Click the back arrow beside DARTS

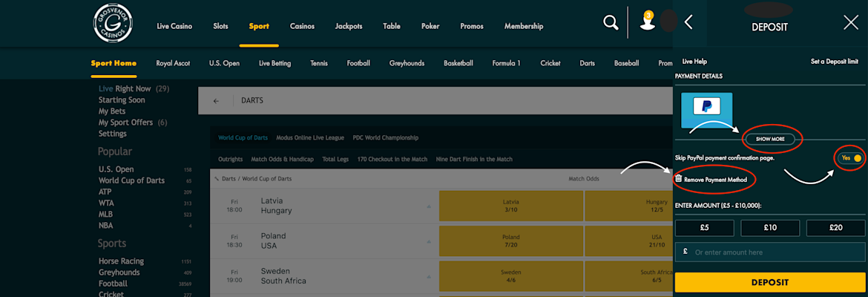click(216, 101)
